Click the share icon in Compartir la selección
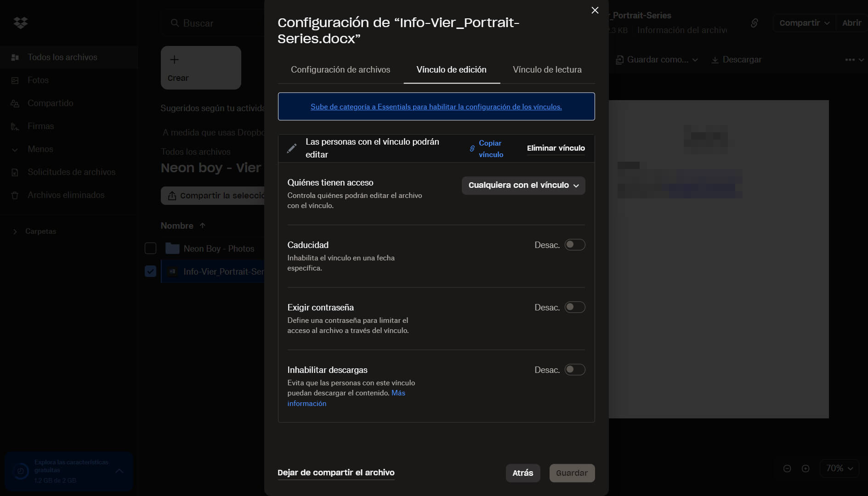 tap(172, 196)
